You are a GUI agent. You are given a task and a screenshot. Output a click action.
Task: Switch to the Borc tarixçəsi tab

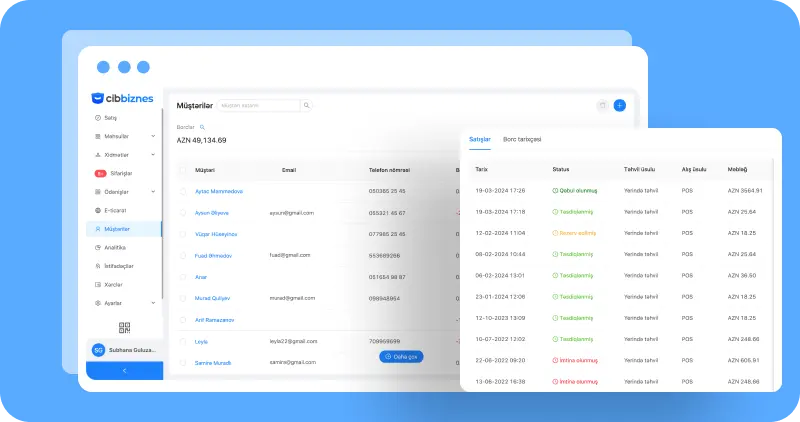tap(521, 139)
